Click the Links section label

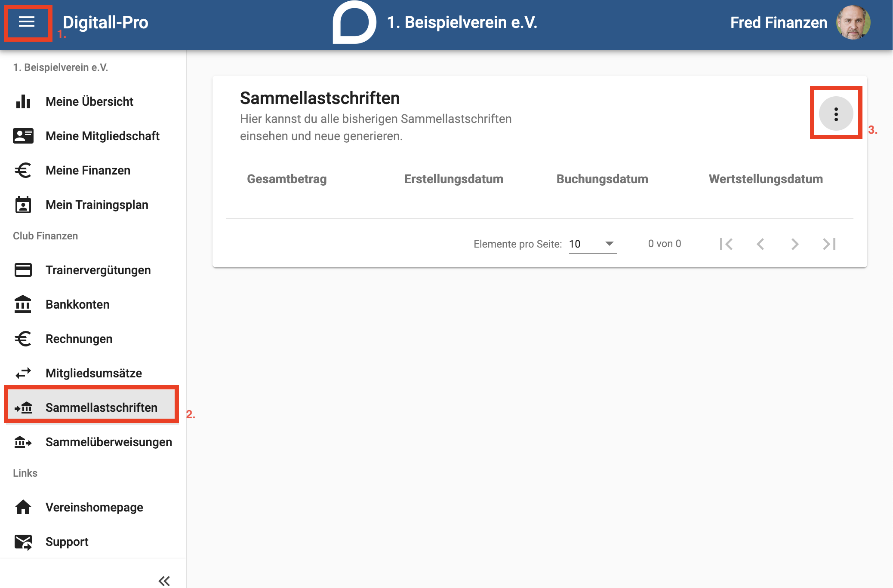[x=25, y=473]
